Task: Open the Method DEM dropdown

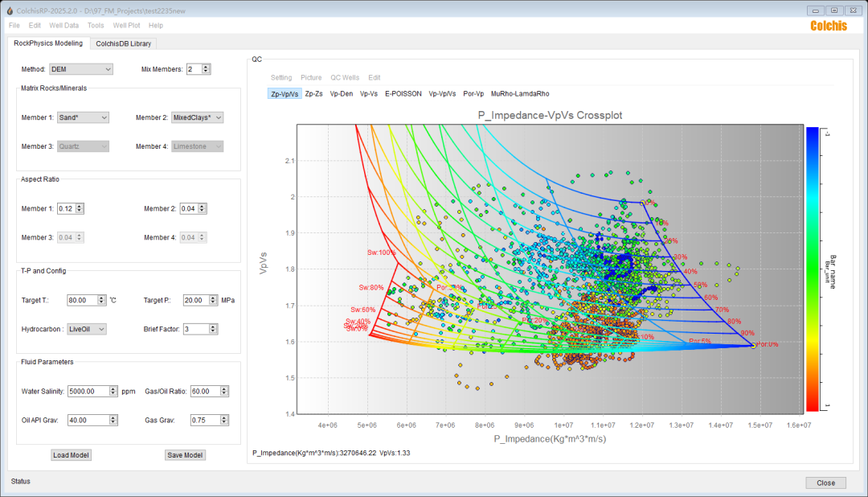Action: [x=80, y=69]
